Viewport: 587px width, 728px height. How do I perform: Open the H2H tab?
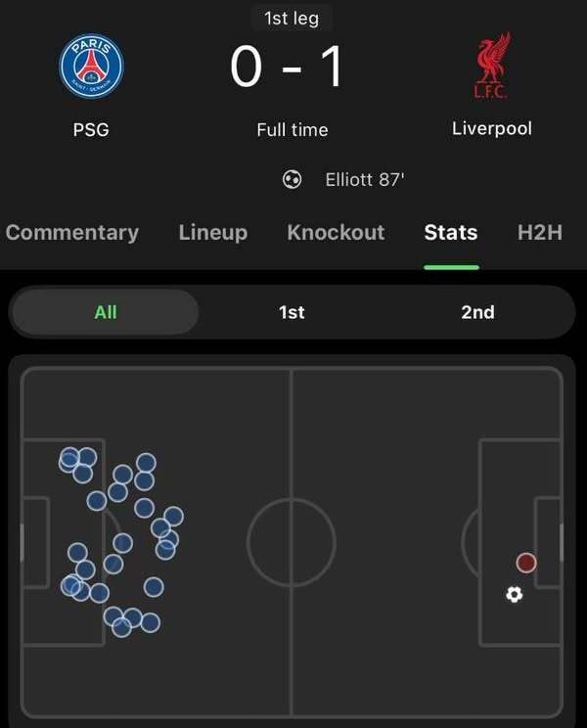pyautogui.click(x=539, y=233)
